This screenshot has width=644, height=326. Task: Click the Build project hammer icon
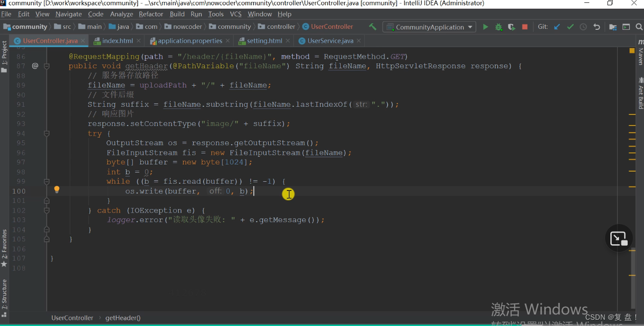coord(372,27)
